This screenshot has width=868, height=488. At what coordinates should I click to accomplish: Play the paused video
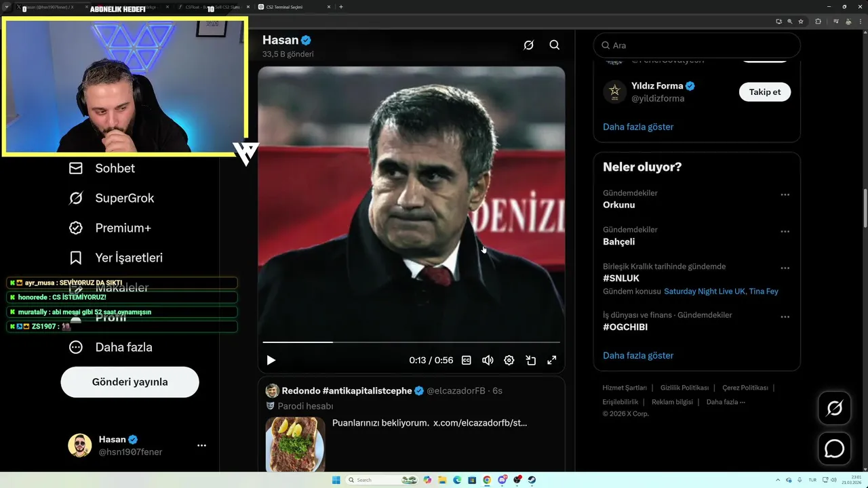(271, 361)
